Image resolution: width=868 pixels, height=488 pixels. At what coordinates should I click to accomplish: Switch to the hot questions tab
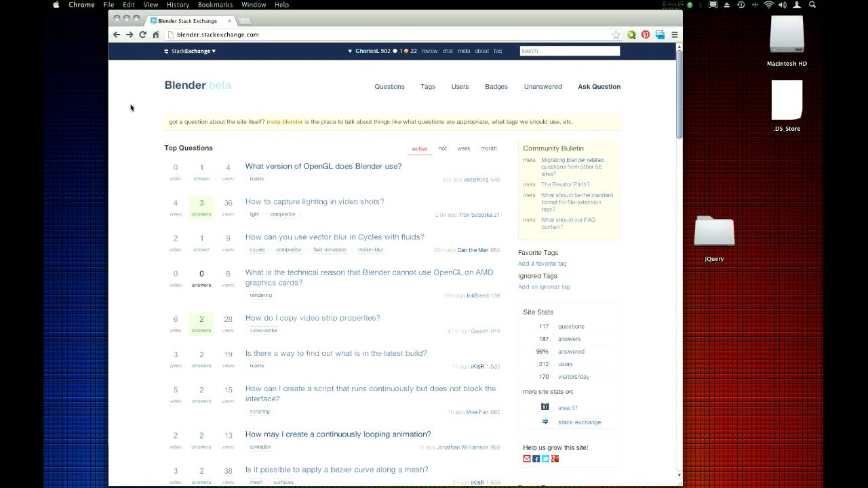coord(442,148)
